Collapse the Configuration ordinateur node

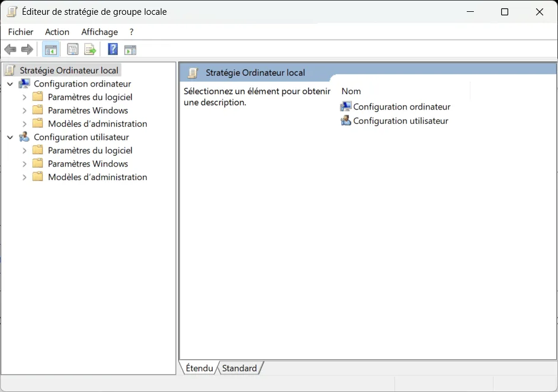click(10, 84)
